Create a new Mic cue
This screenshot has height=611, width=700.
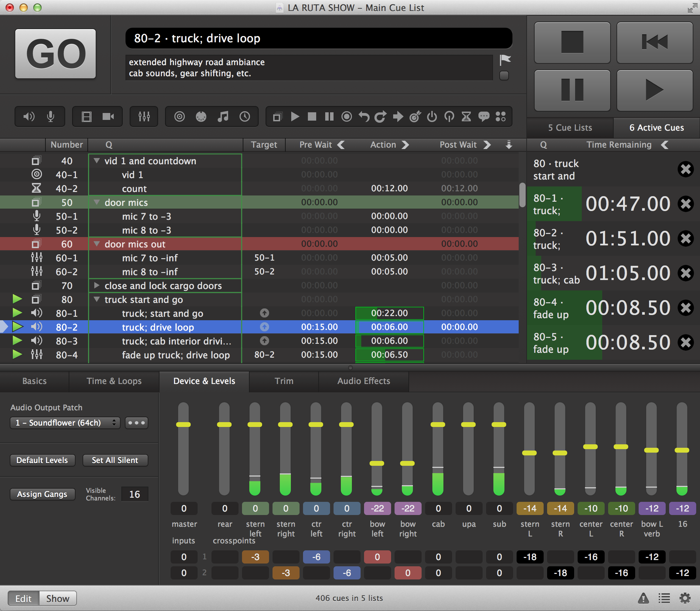click(x=51, y=116)
